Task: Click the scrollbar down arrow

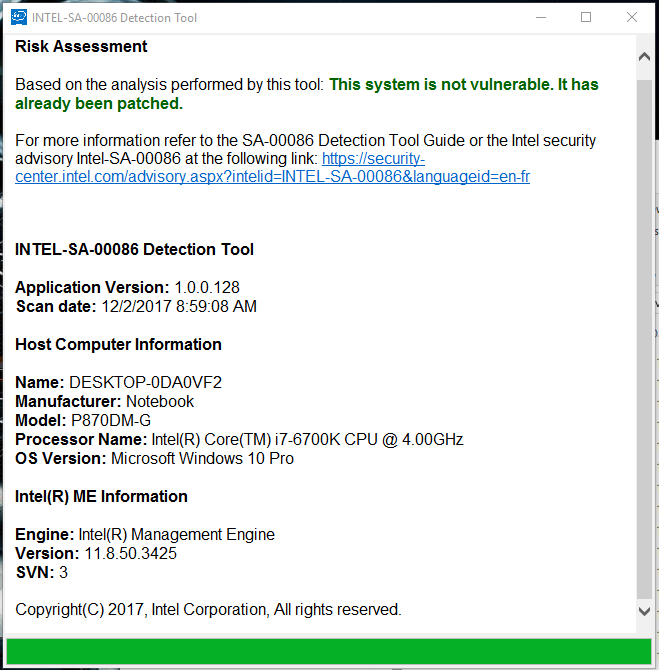Action: pos(644,611)
